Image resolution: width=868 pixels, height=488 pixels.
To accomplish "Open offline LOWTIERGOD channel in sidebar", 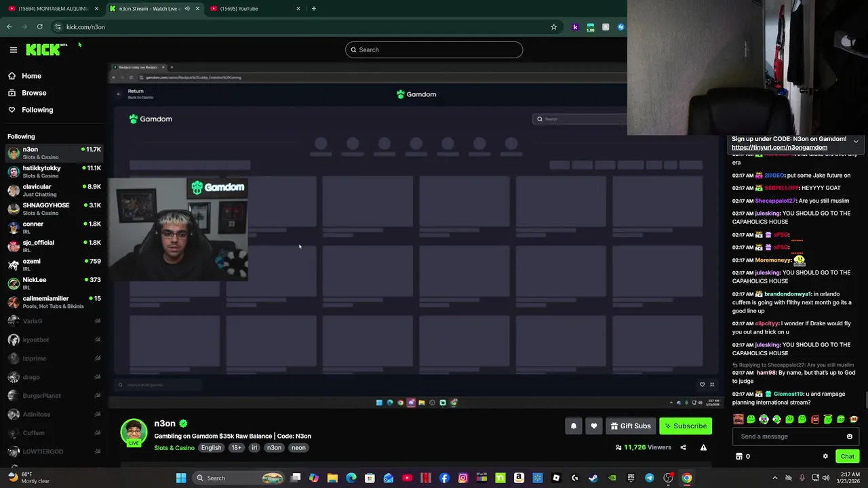I will click(54, 451).
